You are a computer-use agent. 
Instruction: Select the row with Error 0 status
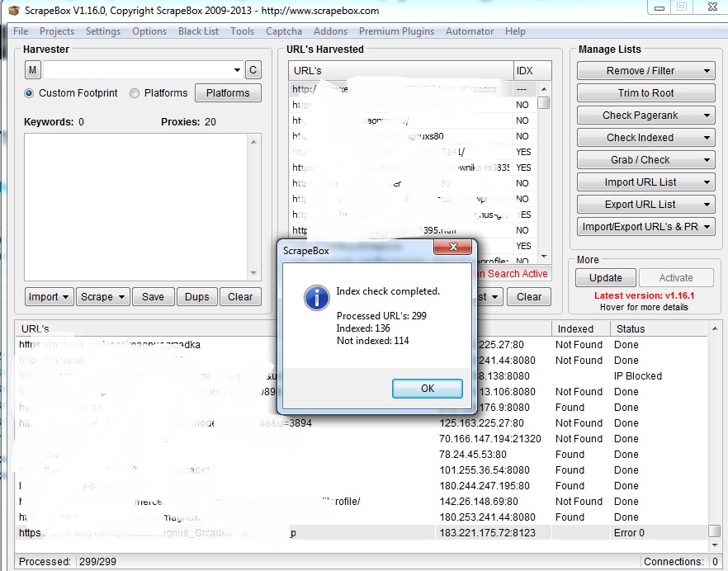(362, 532)
